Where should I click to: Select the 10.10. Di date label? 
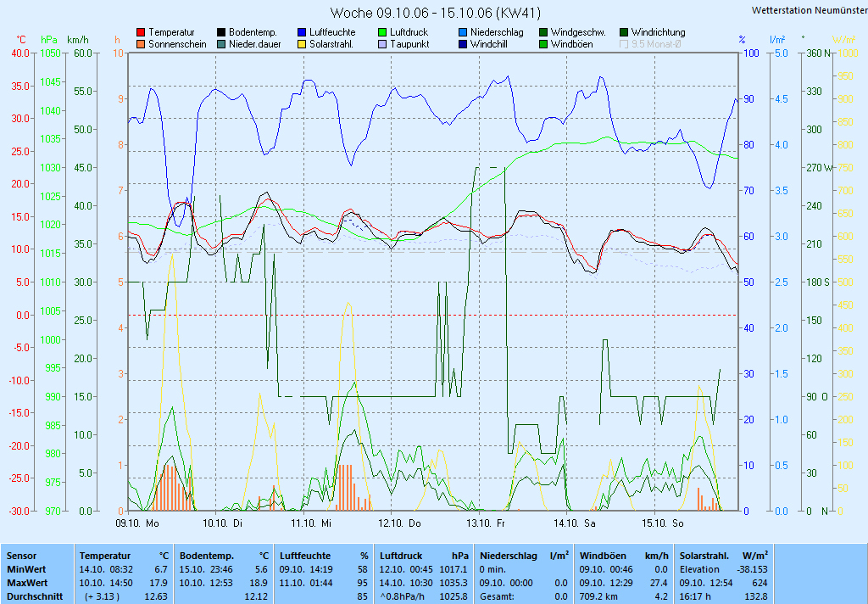pyautogui.click(x=223, y=523)
